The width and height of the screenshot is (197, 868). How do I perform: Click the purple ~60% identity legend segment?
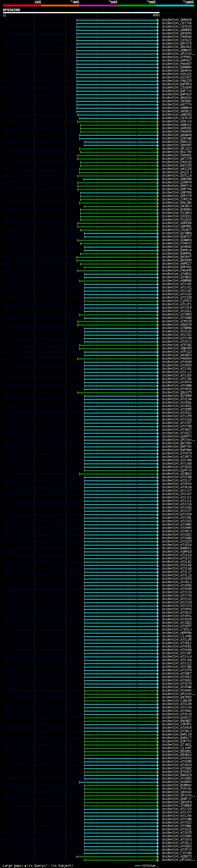pos(98,6)
